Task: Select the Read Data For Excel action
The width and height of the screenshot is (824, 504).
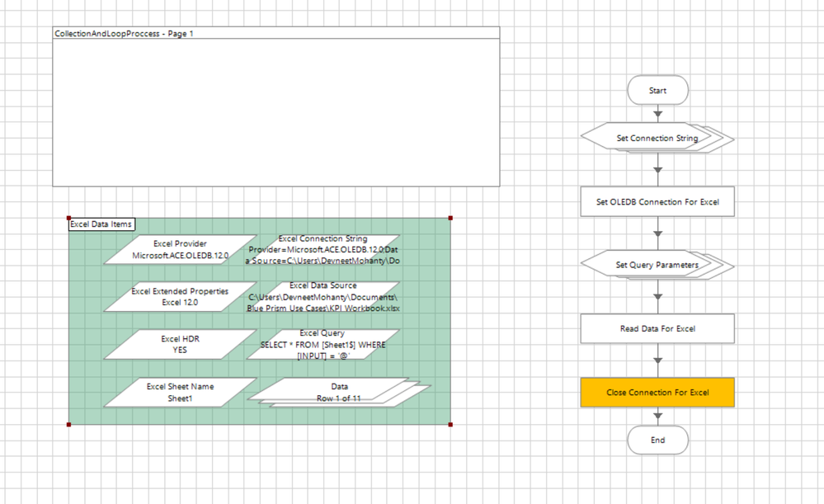Action: pyautogui.click(x=657, y=328)
